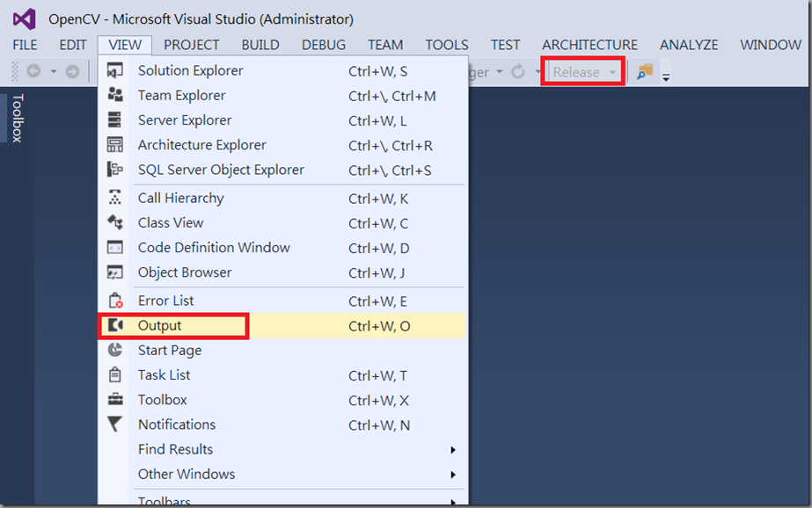Select Solution Explorer menu entry
812x508 pixels.
282,70
